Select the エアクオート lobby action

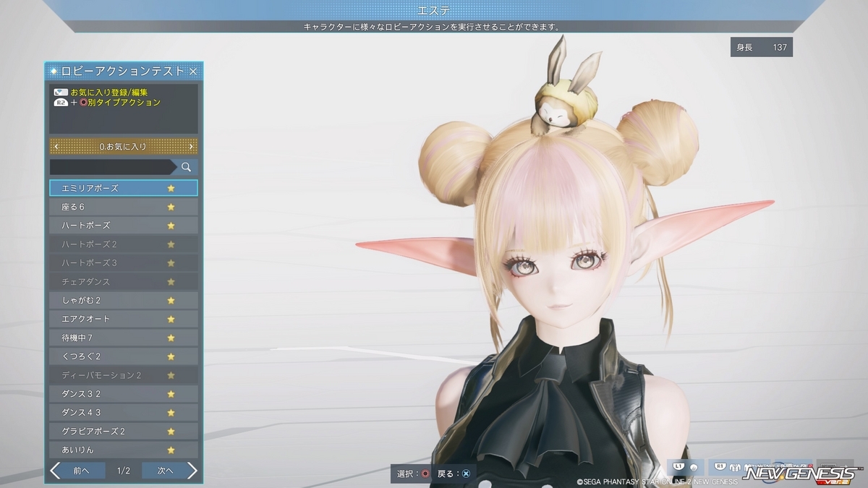click(124, 320)
